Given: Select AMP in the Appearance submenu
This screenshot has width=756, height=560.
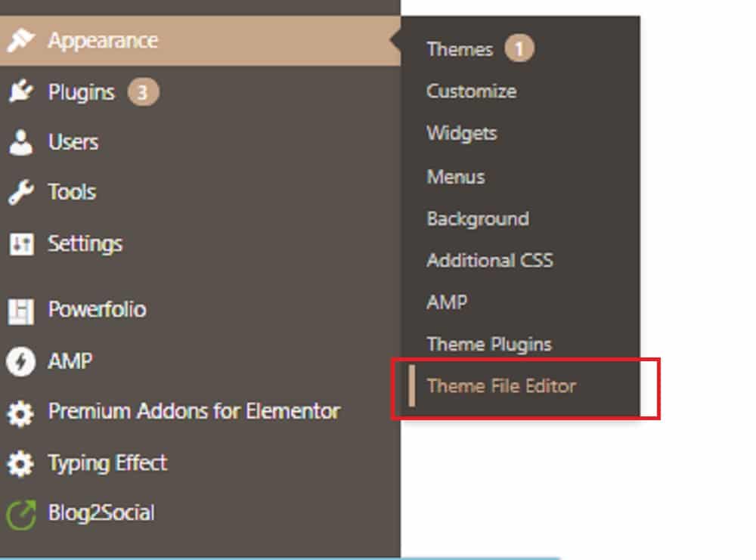Looking at the screenshot, I should click(447, 302).
